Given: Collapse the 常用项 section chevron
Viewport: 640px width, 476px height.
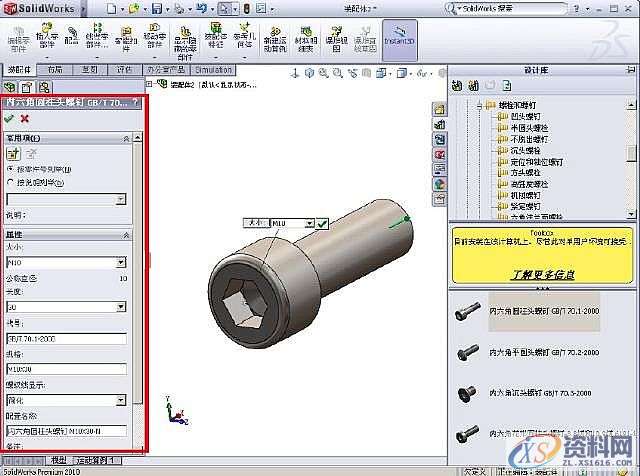Looking at the screenshot, I should (126, 139).
